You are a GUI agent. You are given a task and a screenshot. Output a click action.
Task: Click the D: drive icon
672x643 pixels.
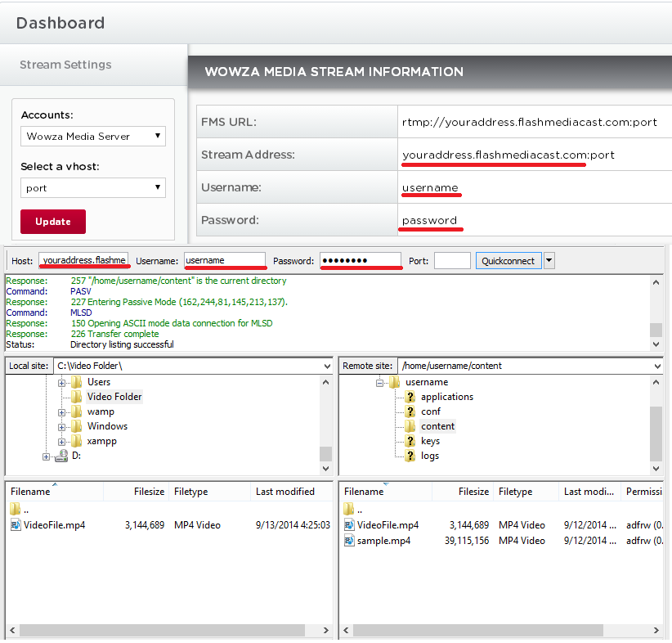point(61,456)
